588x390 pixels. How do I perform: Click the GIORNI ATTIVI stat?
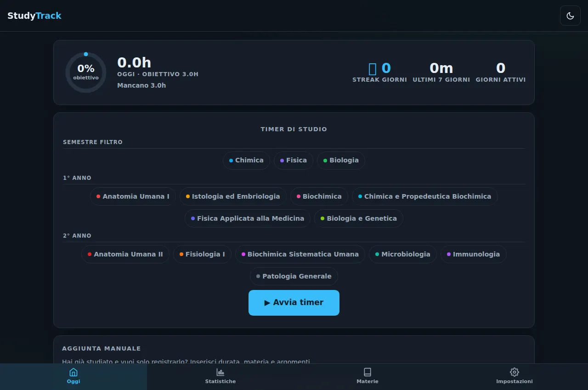(501, 72)
